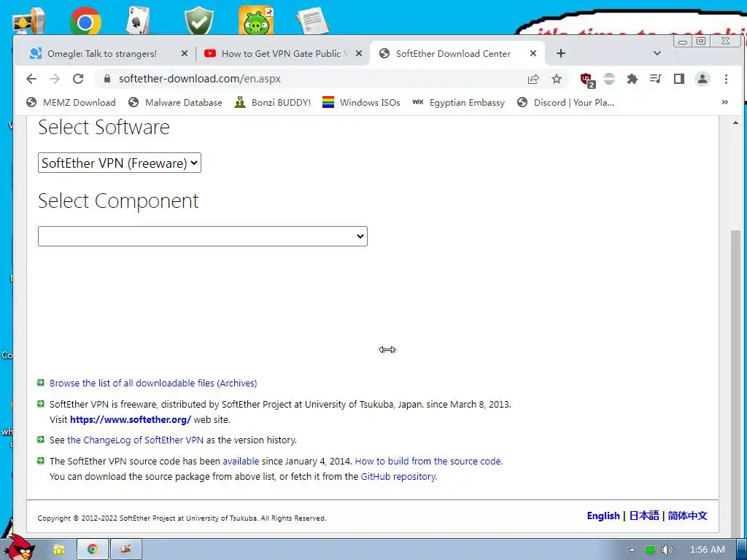The image size is (747, 560).
Task: Open Chrome's three-dot menu
Action: [726, 79]
